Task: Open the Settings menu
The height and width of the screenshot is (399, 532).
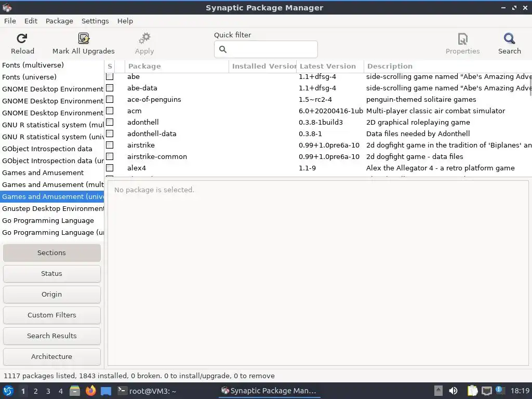Action: pyautogui.click(x=95, y=21)
